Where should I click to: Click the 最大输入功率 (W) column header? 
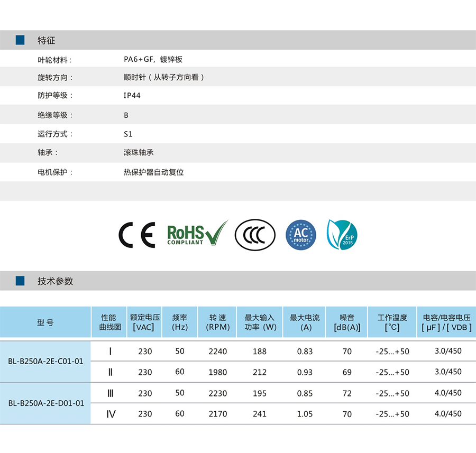pyautogui.click(x=260, y=322)
